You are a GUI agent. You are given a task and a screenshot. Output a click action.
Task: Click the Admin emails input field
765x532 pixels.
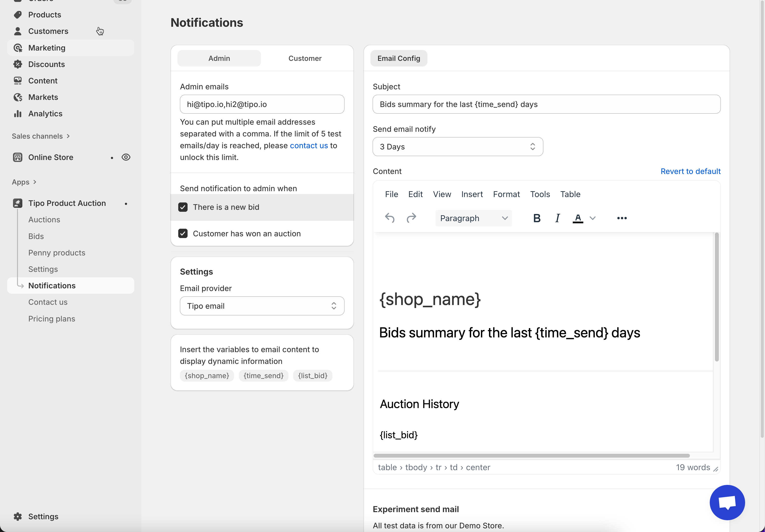coord(262,104)
